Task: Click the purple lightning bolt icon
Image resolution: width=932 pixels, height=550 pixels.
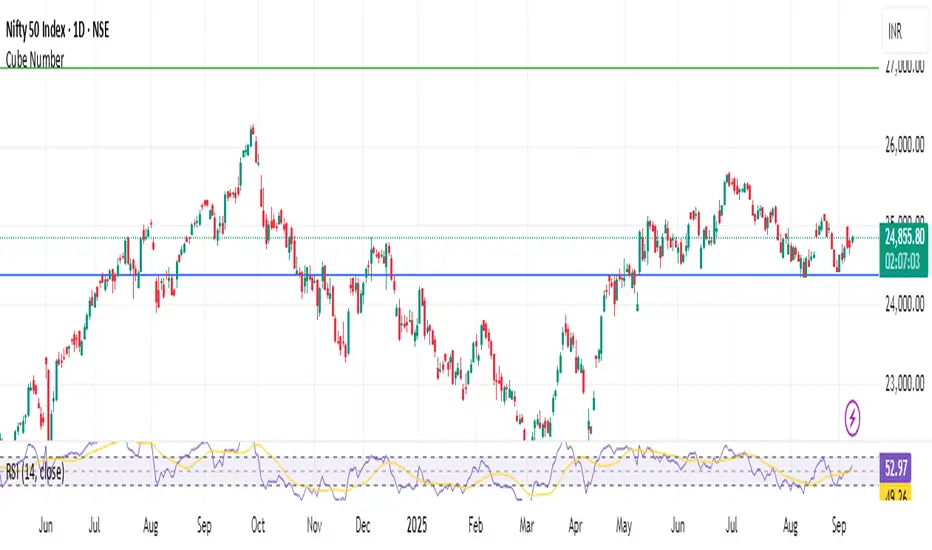Action: click(x=852, y=418)
